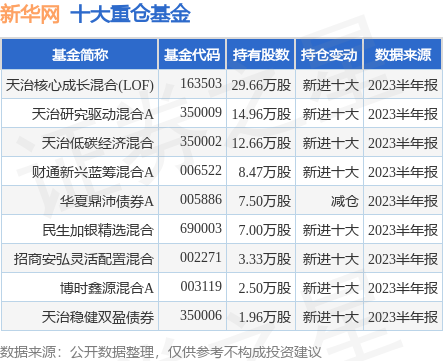Click fund code 002271

pos(201,257)
